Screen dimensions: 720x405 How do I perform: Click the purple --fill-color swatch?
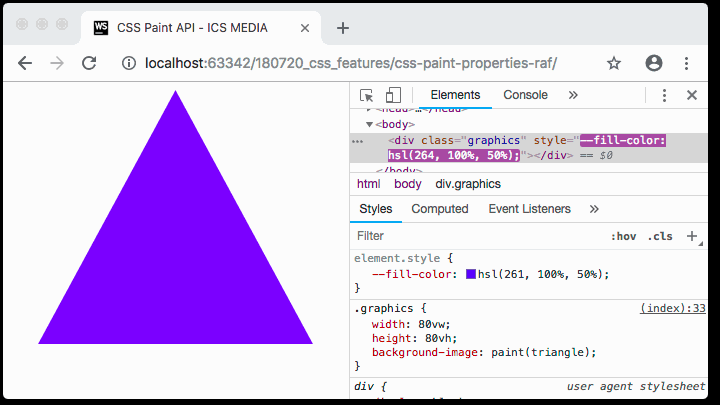point(471,274)
